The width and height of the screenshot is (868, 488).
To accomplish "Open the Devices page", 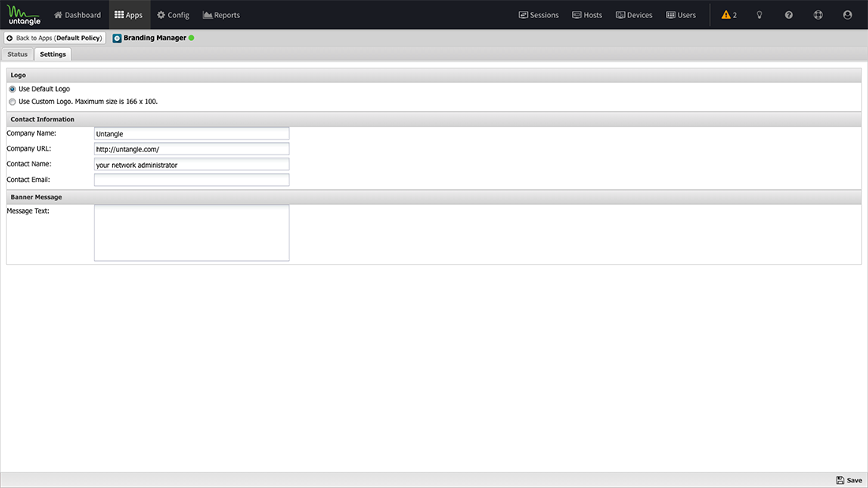I will tap(634, 15).
